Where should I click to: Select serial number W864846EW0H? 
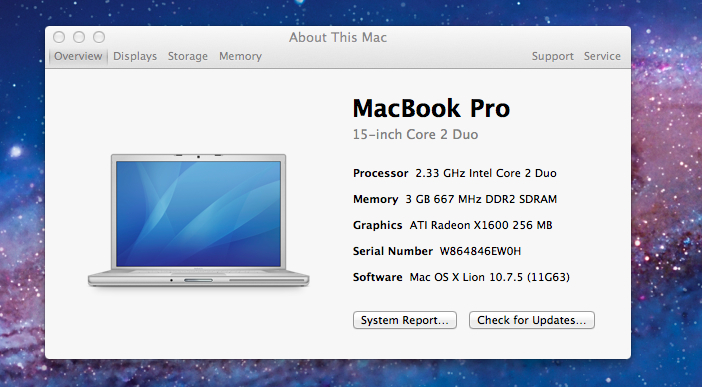(x=480, y=251)
